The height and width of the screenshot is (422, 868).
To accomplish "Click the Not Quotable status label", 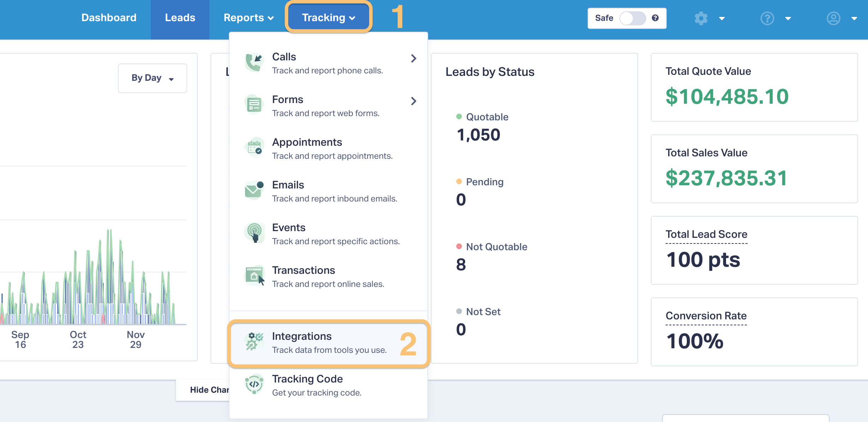I will point(497,247).
